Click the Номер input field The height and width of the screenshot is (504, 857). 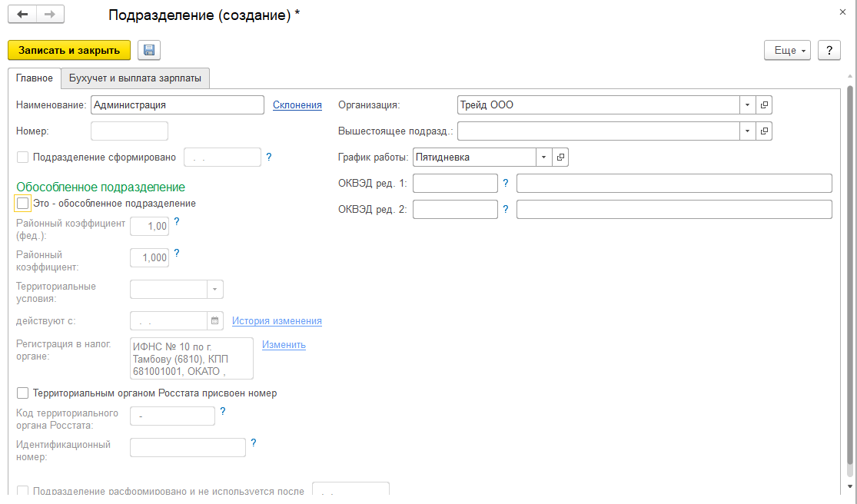point(129,131)
